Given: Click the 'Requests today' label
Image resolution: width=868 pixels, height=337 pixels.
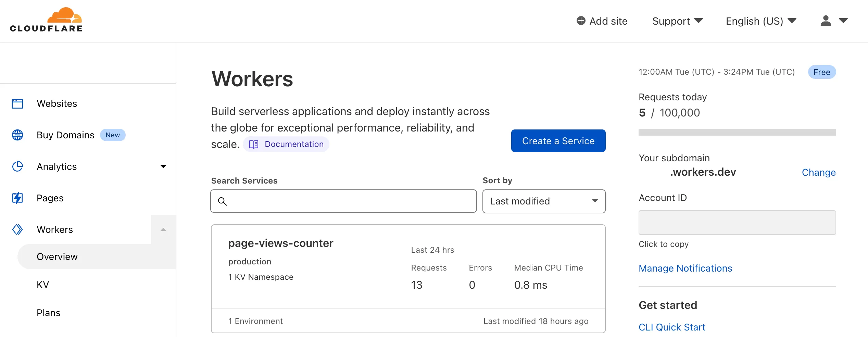Looking at the screenshot, I should tap(672, 97).
